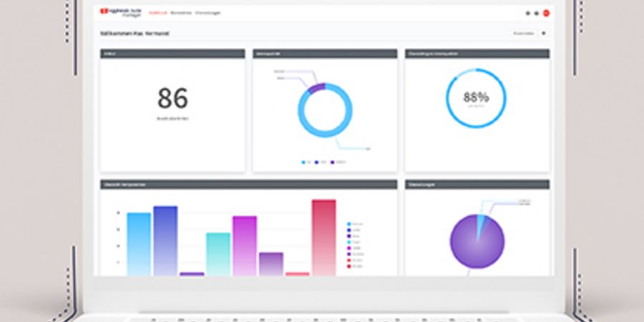
Task: Expand the dark header of the bar chart panel
Action: coord(248,185)
